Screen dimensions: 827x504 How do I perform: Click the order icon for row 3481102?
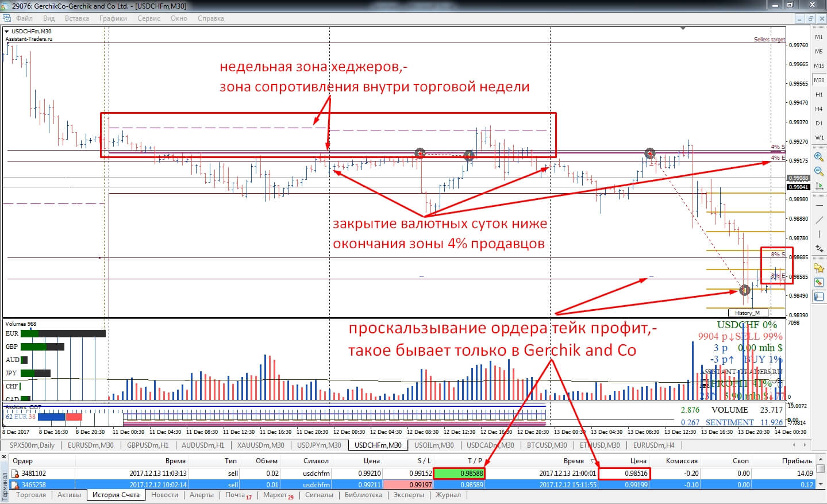pyautogui.click(x=15, y=474)
